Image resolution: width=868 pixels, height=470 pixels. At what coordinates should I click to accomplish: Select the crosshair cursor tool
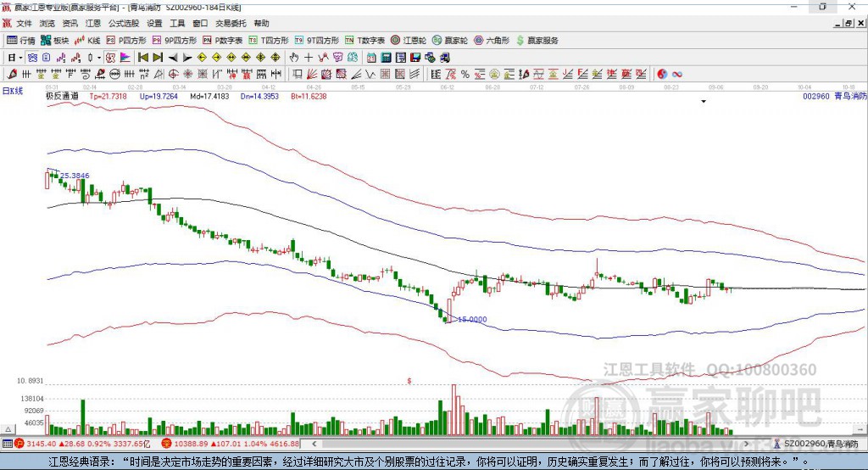pyautogui.click(x=309, y=58)
